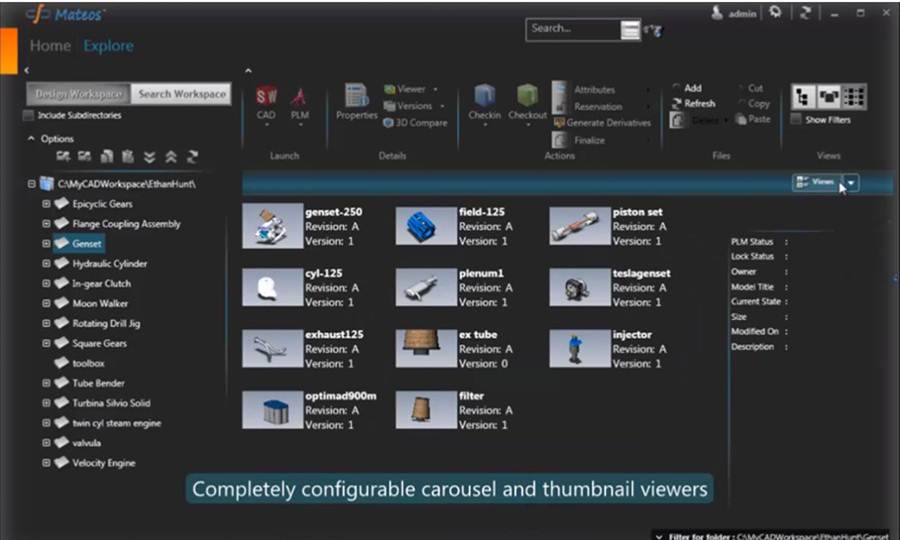Toggle the Show Filters checkbox
This screenshot has height=540, width=900.
[795, 120]
